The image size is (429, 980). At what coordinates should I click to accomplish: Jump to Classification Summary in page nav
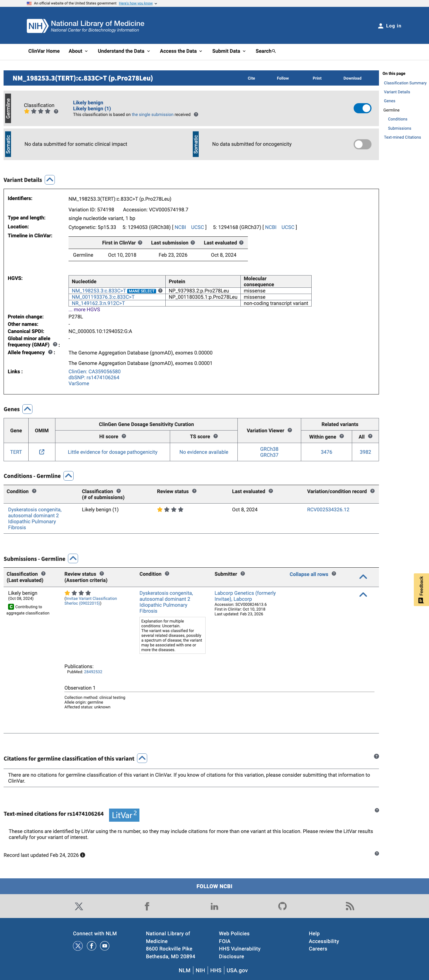click(405, 83)
